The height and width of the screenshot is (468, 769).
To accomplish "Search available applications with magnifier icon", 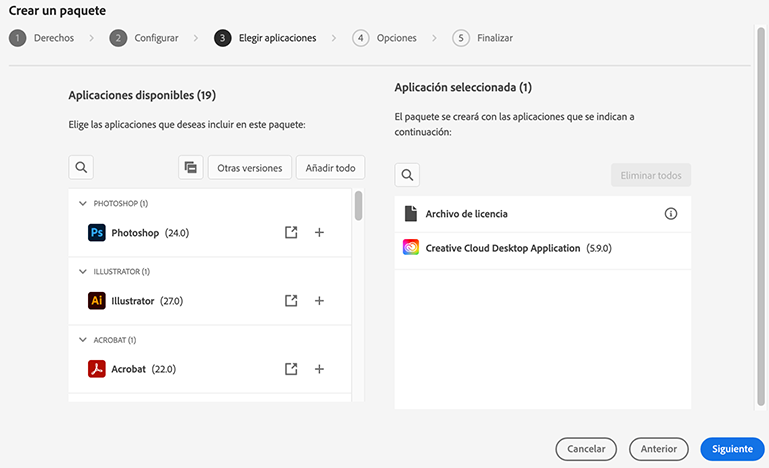I will click(x=81, y=167).
